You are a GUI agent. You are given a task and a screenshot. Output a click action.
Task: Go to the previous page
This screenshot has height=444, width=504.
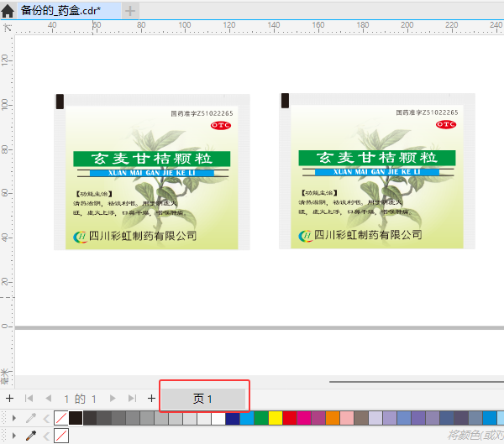(49, 399)
